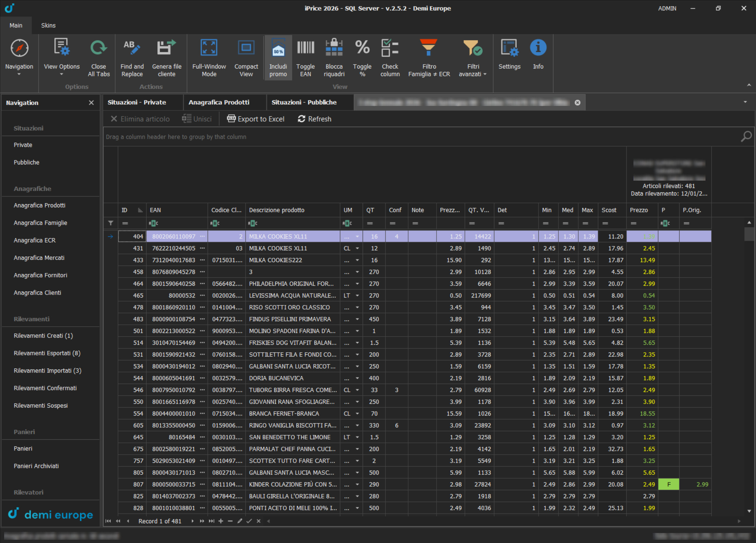This screenshot has height=543, width=756.
Task: Open View Options in the ribbon
Action: point(62,57)
